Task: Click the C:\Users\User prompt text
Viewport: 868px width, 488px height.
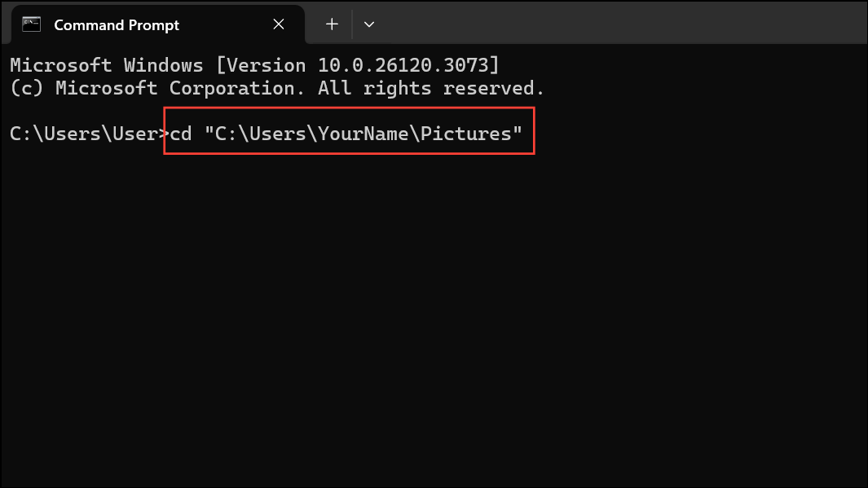Action: click(x=84, y=134)
